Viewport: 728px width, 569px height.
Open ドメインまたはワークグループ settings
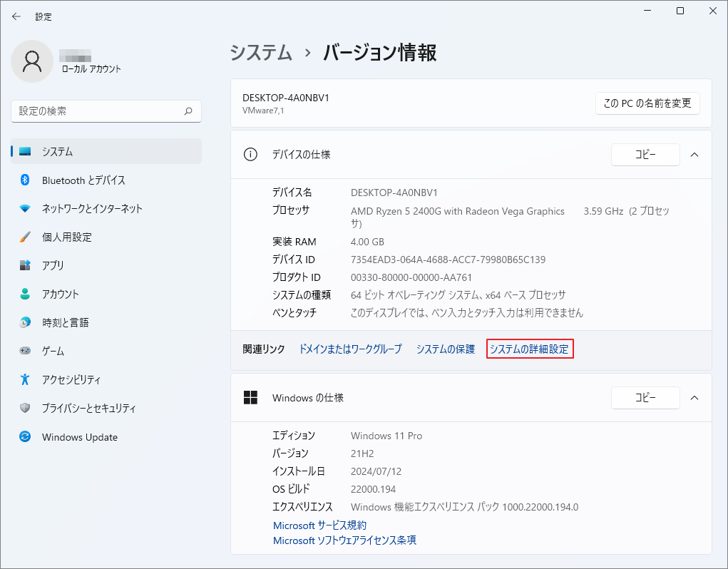[349, 349]
